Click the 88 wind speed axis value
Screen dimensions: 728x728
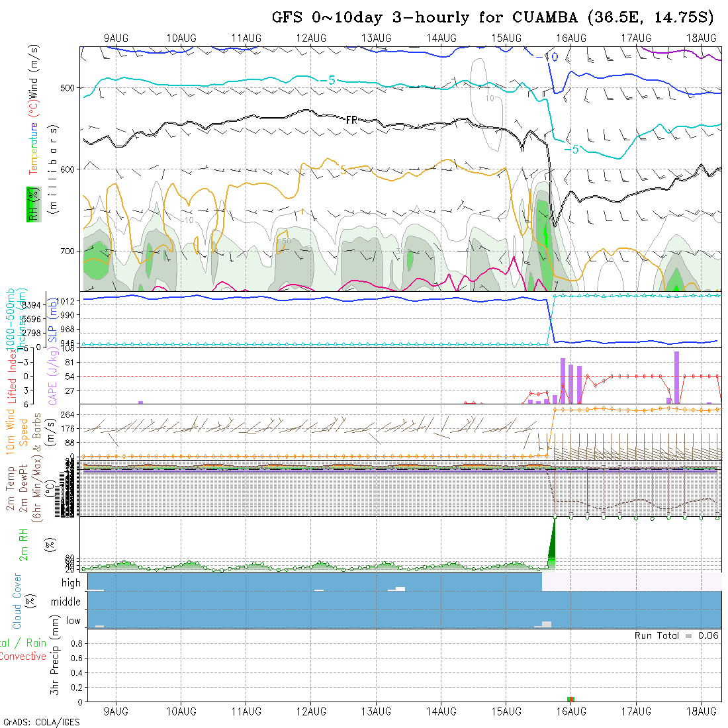[69, 443]
